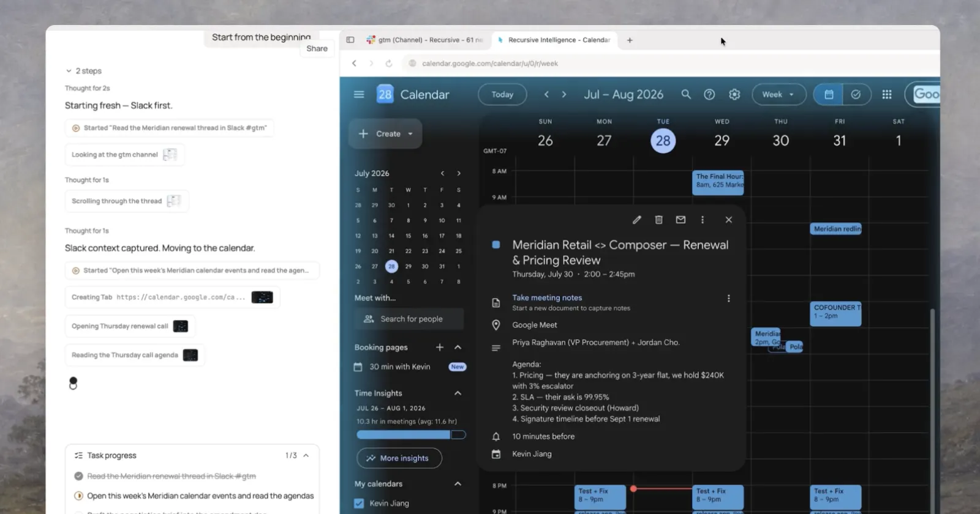Open the Meridian redline event Friday
980x514 pixels.
(x=836, y=229)
